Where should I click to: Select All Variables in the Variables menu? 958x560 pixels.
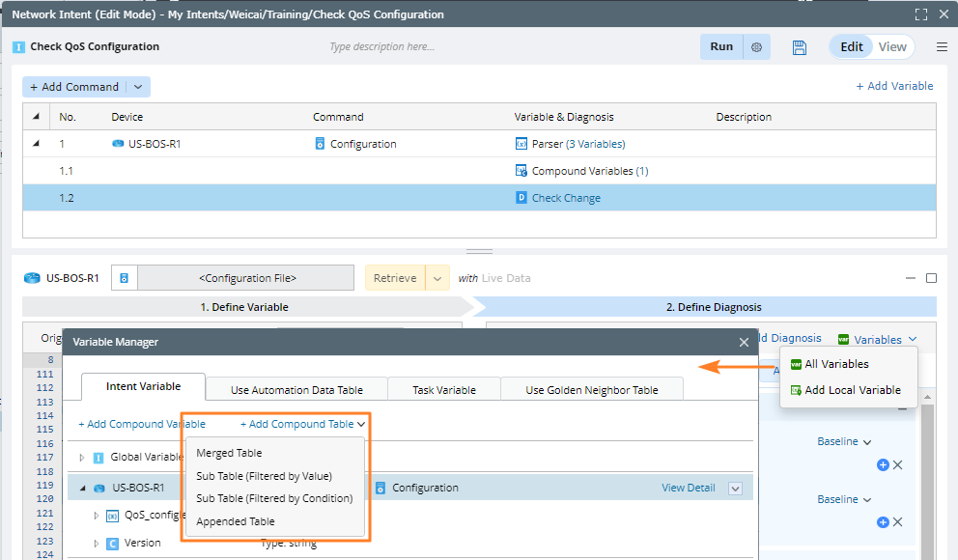click(x=836, y=364)
